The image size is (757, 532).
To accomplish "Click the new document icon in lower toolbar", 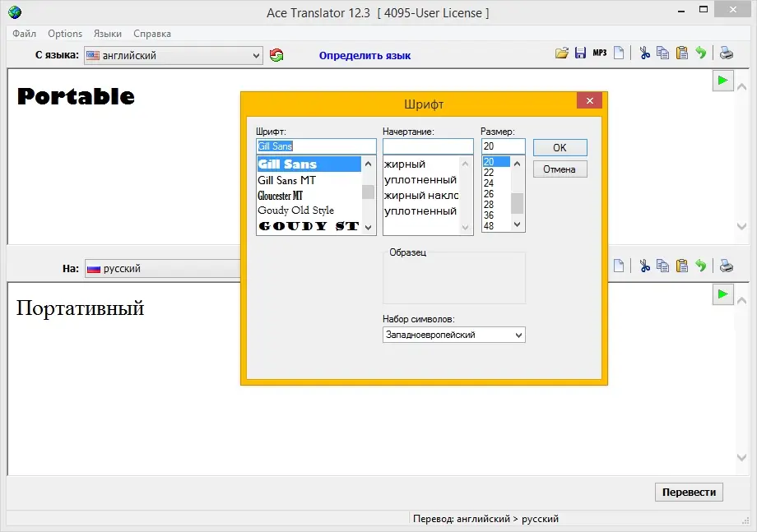I will (x=619, y=266).
